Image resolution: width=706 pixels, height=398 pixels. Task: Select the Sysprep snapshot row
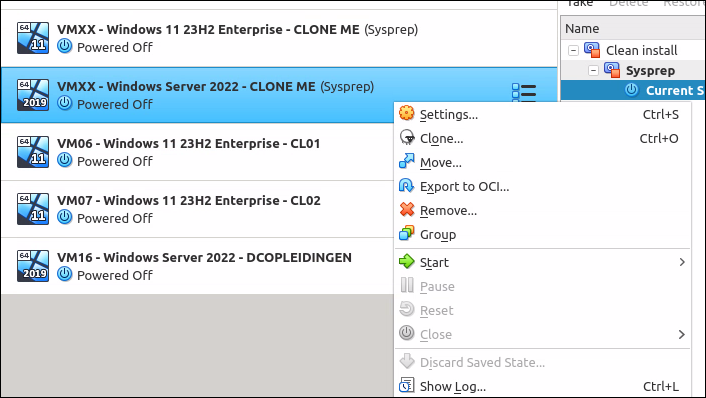click(x=633, y=70)
